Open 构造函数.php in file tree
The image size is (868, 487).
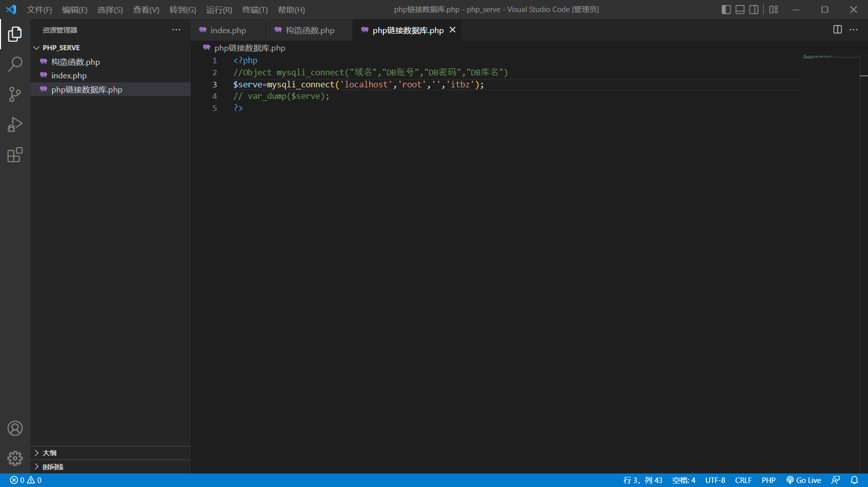[x=110, y=62]
